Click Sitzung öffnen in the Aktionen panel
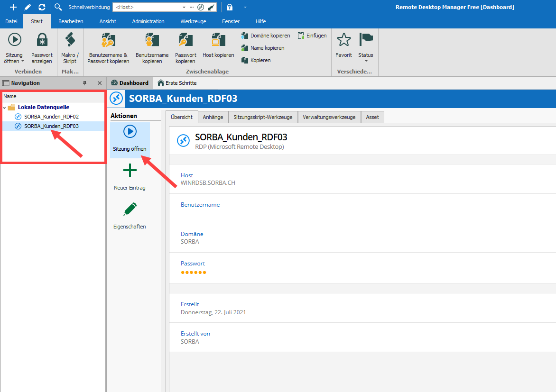 [x=130, y=138]
